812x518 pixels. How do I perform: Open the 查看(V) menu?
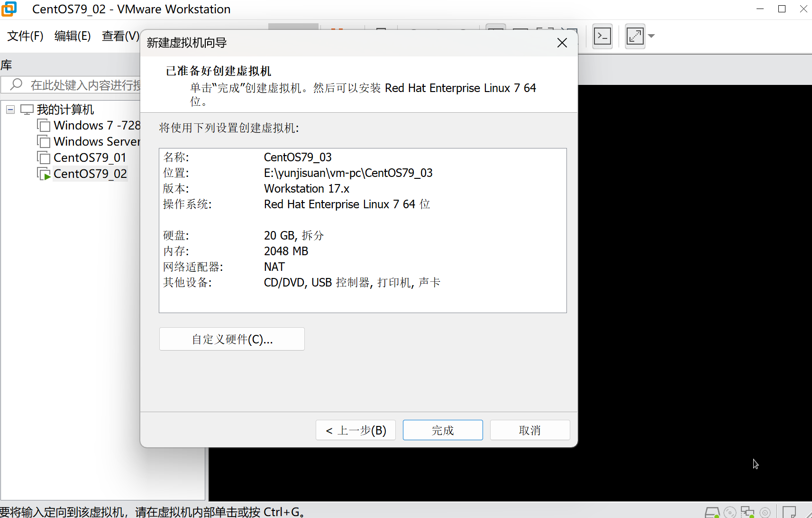pyautogui.click(x=120, y=36)
